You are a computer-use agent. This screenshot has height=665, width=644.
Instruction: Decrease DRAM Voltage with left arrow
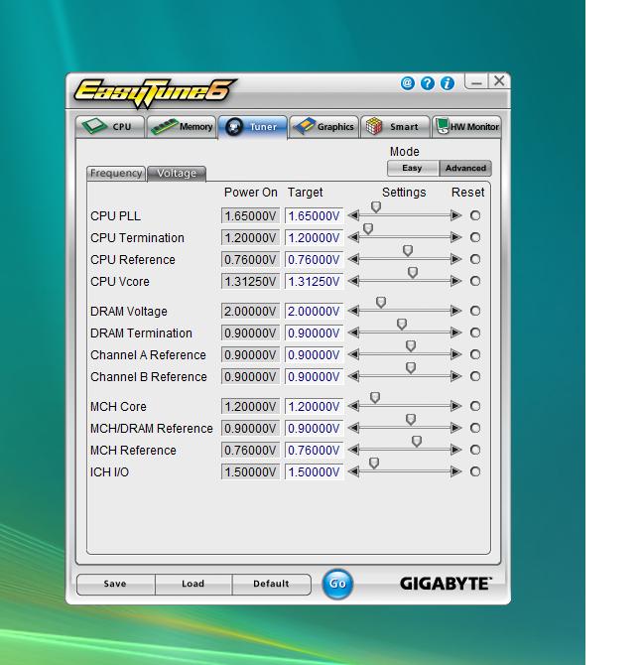coord(353,311)
